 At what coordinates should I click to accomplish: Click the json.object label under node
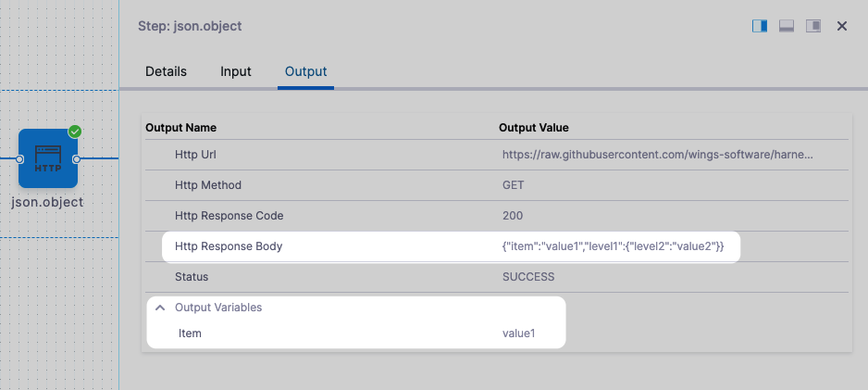coord(47,202)
